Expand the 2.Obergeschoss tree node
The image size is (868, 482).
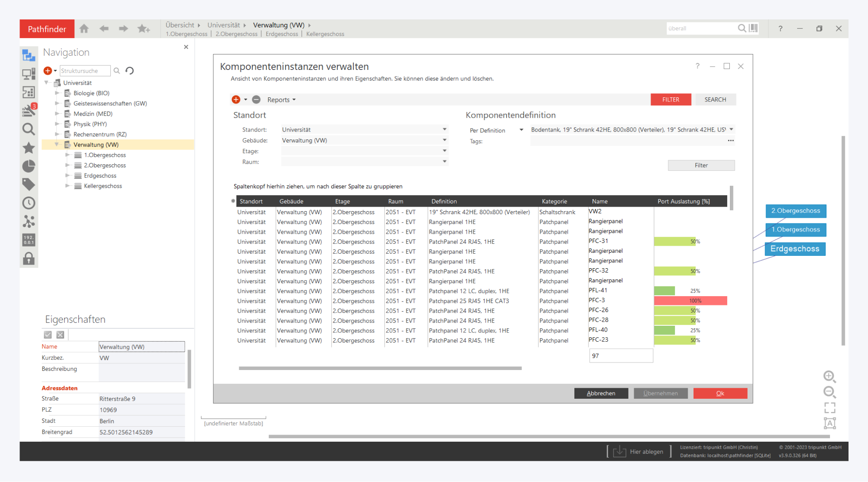click(67, 165)
